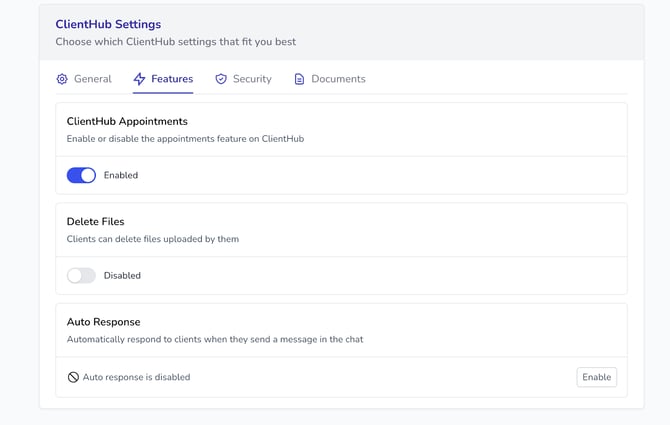Open the Security tab
Viewport: 670px width, 425px height.
(x=252, y=79)
